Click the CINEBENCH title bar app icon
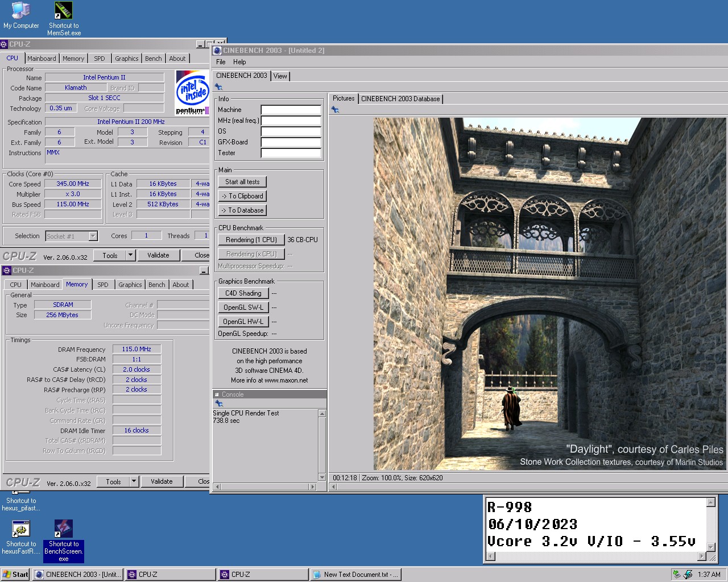This screenshot has width=728, height=582. coord(217,51)
